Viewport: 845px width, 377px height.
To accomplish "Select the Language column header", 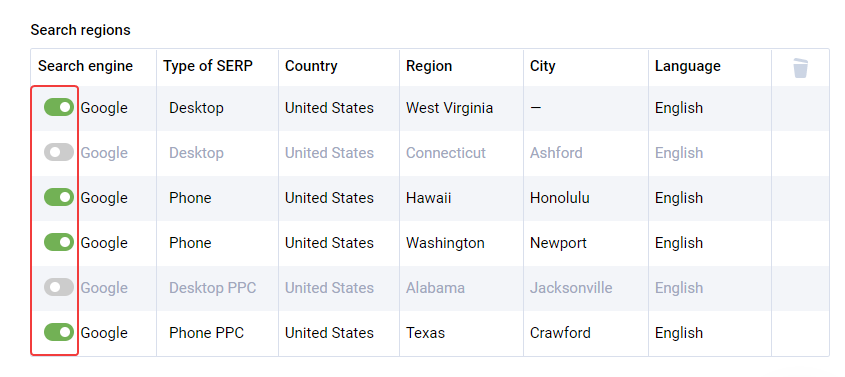I will pyautogui.click(x=688, y=66).
